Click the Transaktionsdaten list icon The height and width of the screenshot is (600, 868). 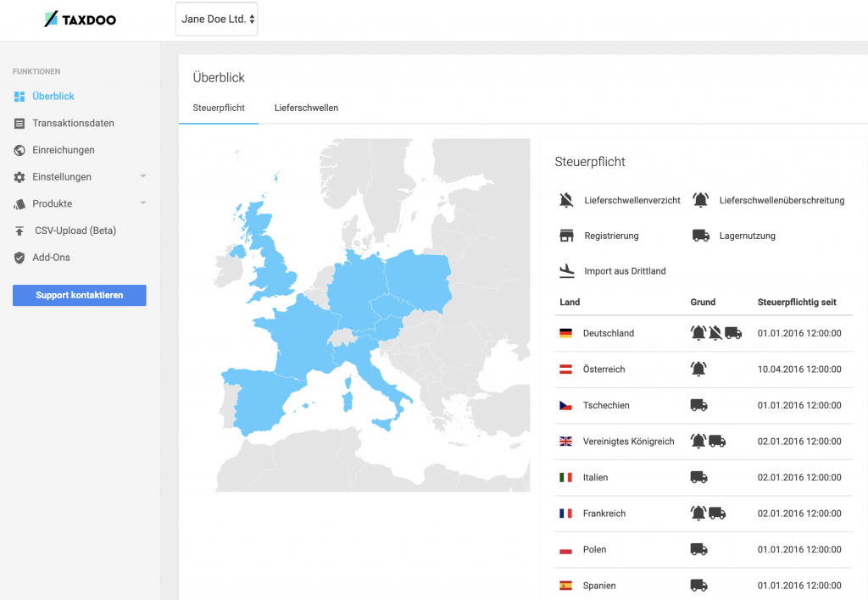click(x=19, y=124)
